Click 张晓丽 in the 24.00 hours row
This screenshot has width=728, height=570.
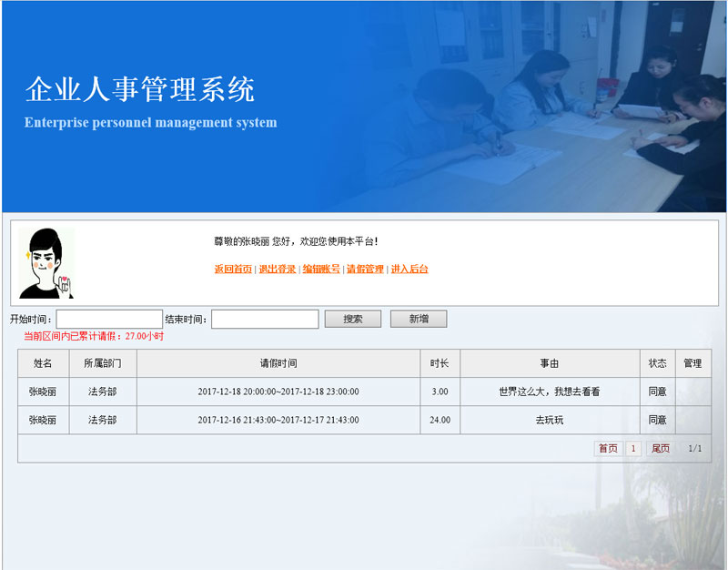[43, 420]
